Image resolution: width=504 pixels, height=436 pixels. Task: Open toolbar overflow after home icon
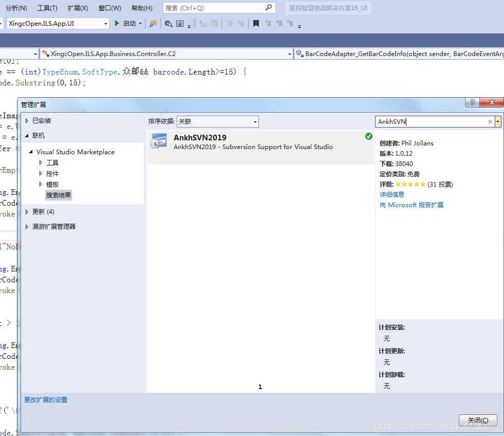click(189, 26)
